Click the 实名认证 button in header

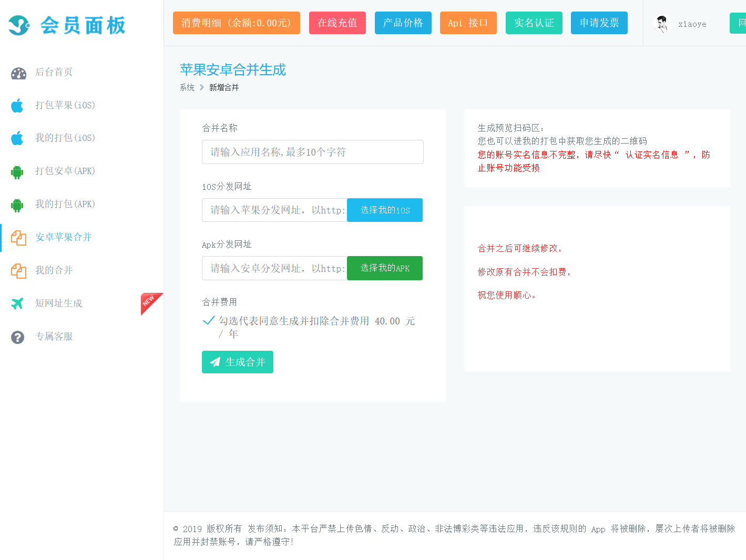pyautogui.click(x=534, y=23)
